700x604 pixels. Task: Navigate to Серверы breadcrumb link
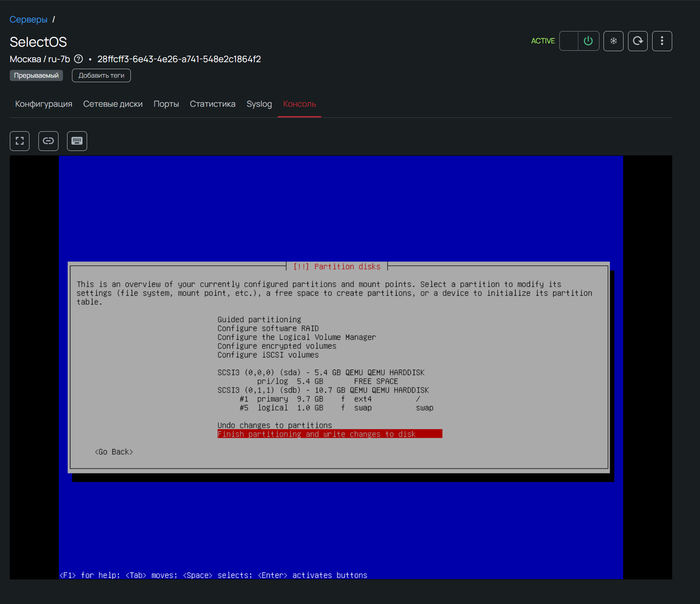28,20
